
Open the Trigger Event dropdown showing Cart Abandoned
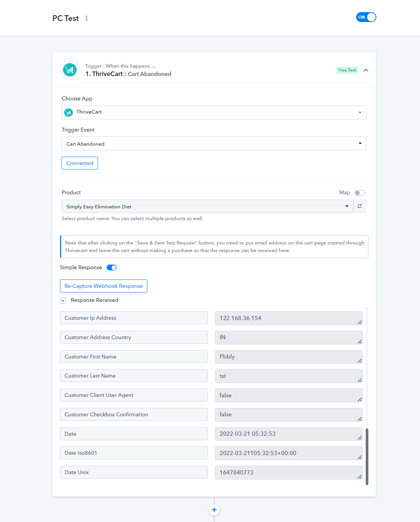point(214,143)
